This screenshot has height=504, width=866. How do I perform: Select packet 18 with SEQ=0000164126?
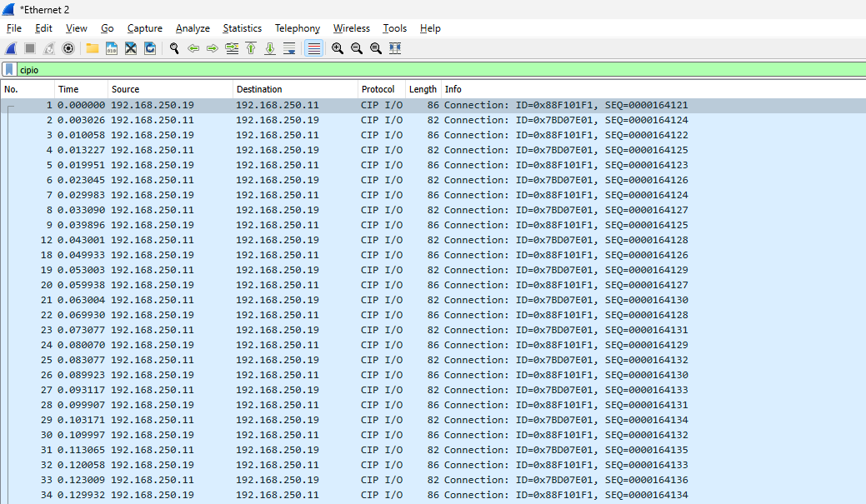(433, 255)
